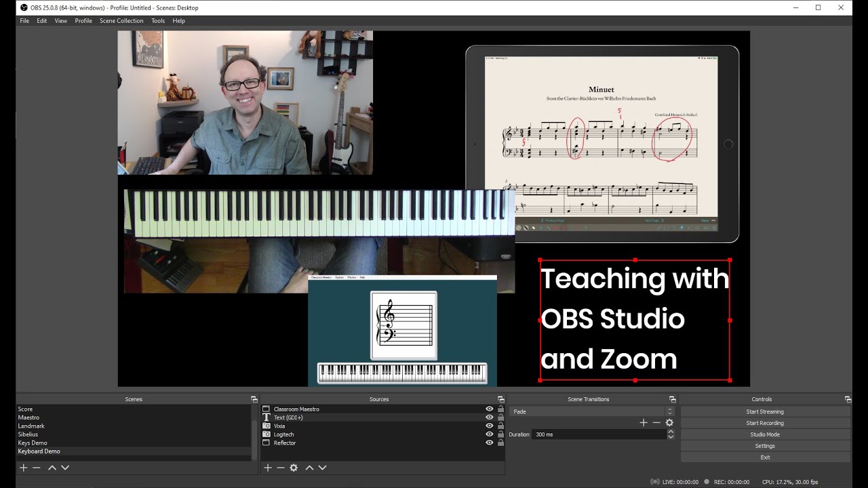This screenshot has width=868, height=488.
Task: Open source properties gear icon
Action: click(x=294, y=468)
